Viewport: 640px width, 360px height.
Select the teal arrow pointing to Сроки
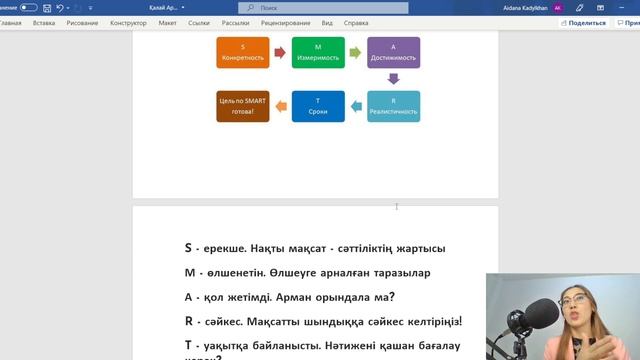(356, 106)
